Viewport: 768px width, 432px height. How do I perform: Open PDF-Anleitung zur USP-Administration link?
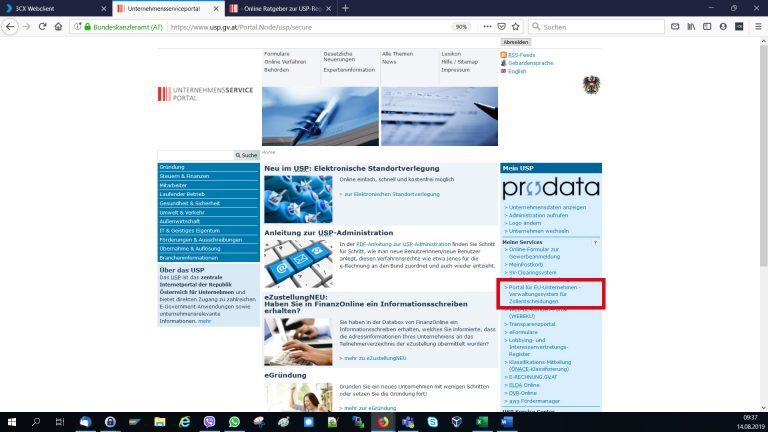(x=403, y=244)
